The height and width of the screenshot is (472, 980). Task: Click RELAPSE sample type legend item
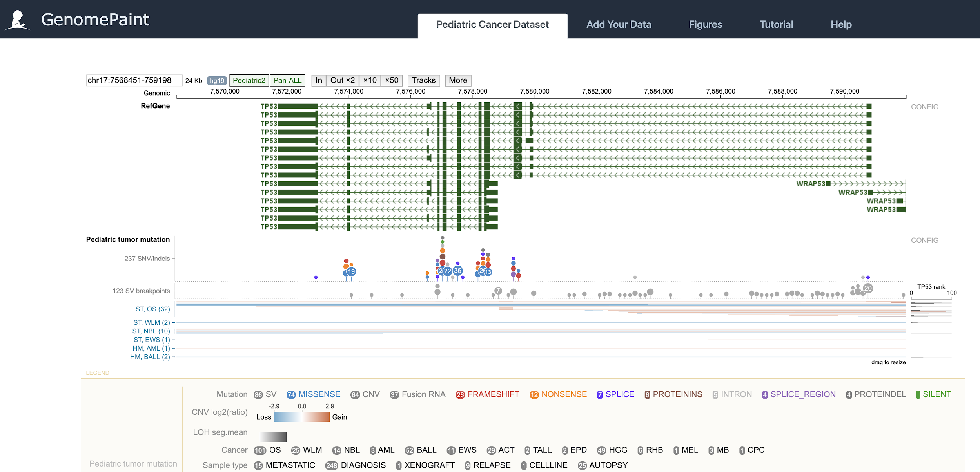tap(488, 465)
